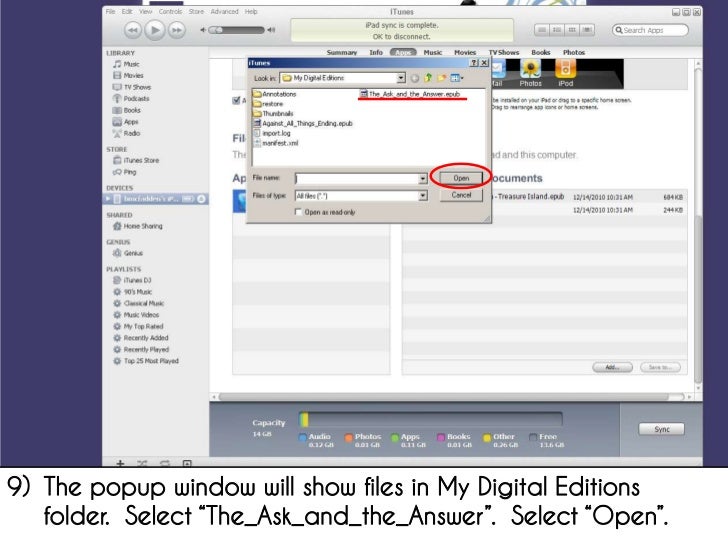
Task: Click the Home Sharing icon
Action: [117, 226]
